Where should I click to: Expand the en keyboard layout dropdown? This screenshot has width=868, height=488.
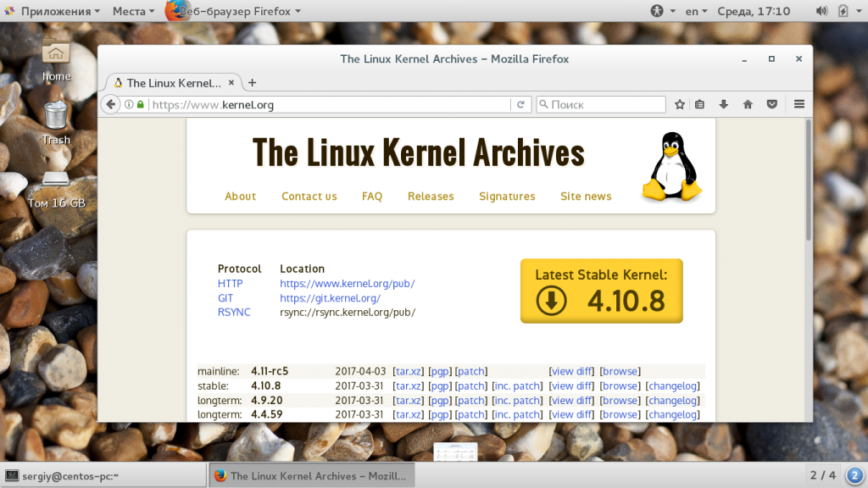click(x=697, y=11)
